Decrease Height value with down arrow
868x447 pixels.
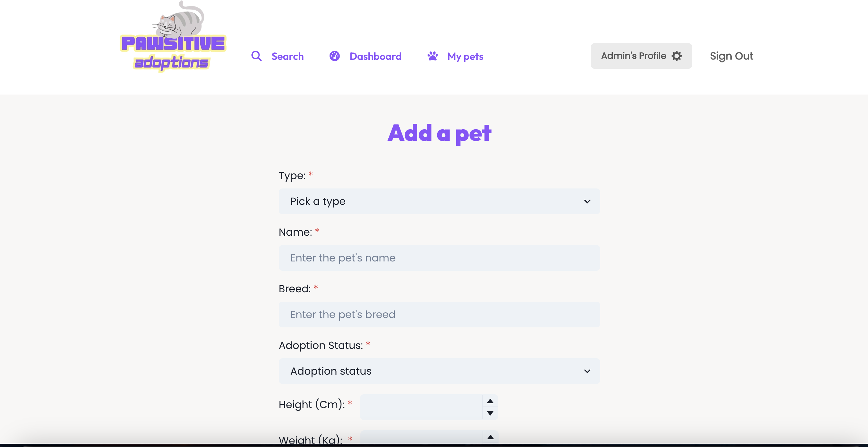[x=490, y=413]
